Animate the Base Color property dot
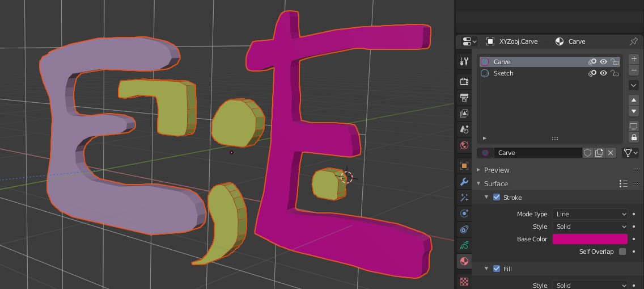 pyautogui.click(x=634, y=239)
